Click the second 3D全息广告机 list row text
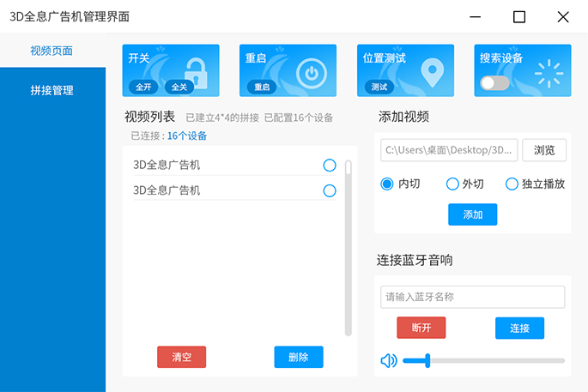The width and height of the screenshot is (588, 392). pyautogui.click(x=167, y=190)
